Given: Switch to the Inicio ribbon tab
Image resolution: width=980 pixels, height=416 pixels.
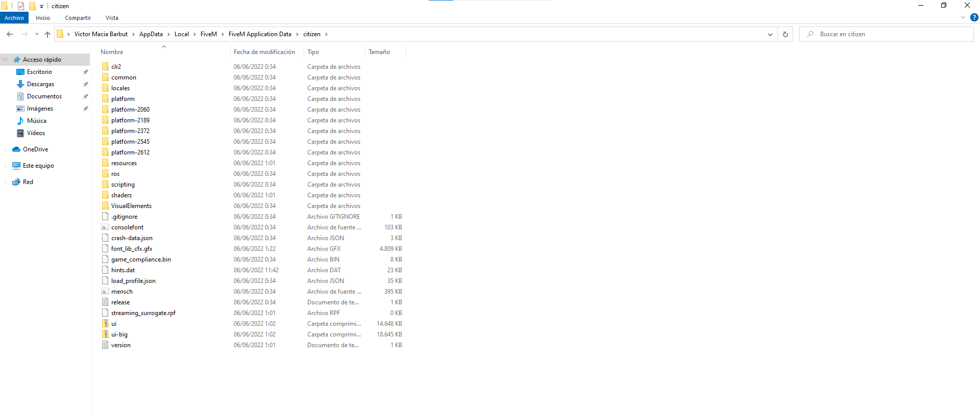Looking at the screenshot, I should click(43, 18).
